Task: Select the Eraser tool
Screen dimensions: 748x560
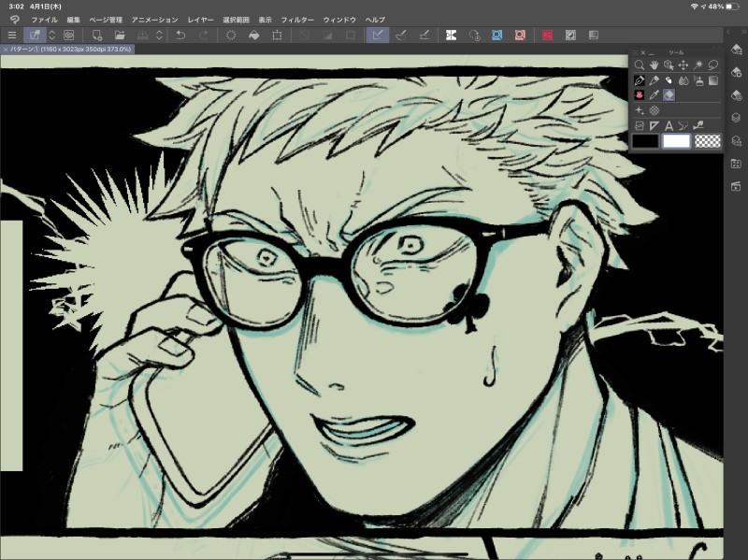Action: coord(669,95)
